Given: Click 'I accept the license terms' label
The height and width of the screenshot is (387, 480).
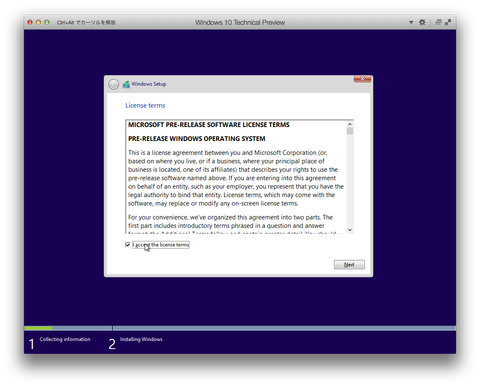Looking at the screenshot, I should 161,245.
